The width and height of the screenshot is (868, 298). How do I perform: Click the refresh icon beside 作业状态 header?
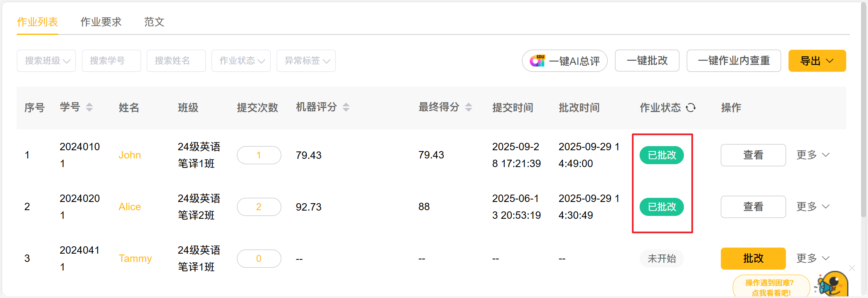pos(691,108)
